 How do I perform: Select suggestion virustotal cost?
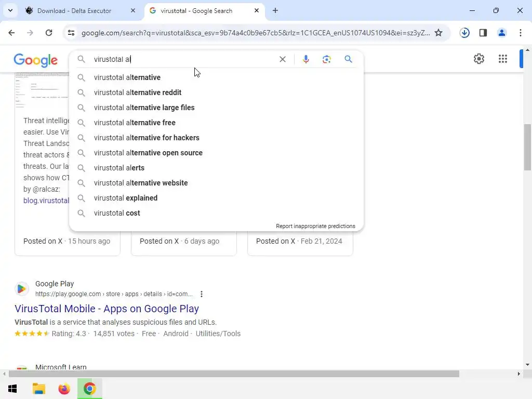(x=216, y=213)
